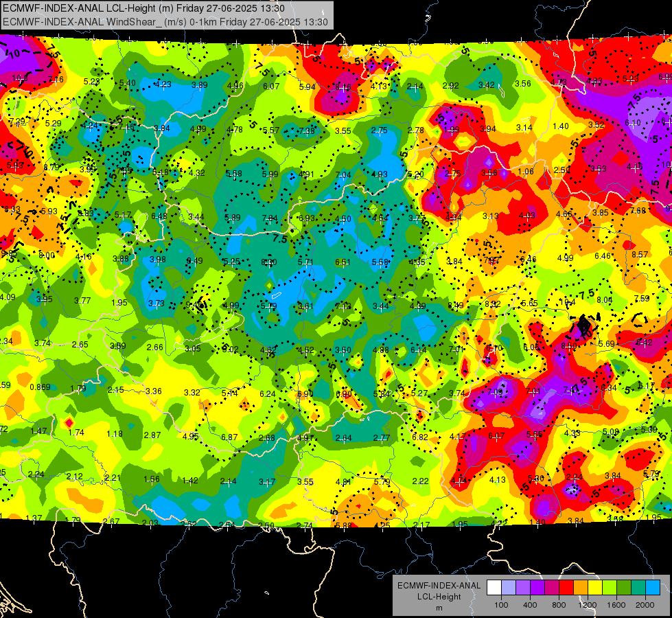Choose the yellow 1200 m legend swatch
Screen dimensions: 672x618
pyautogui.click(x=595, y=588)
